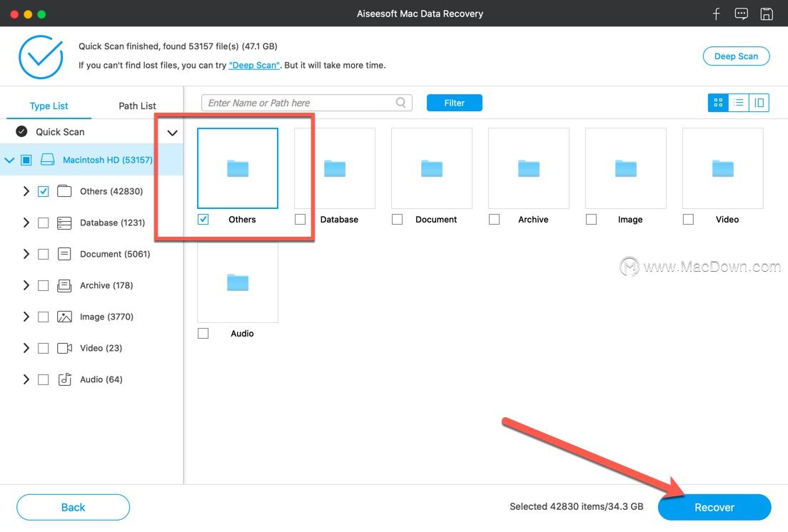Tick the Audio folder checkbox in grid

pyautogui.click(x=203, y=333)
